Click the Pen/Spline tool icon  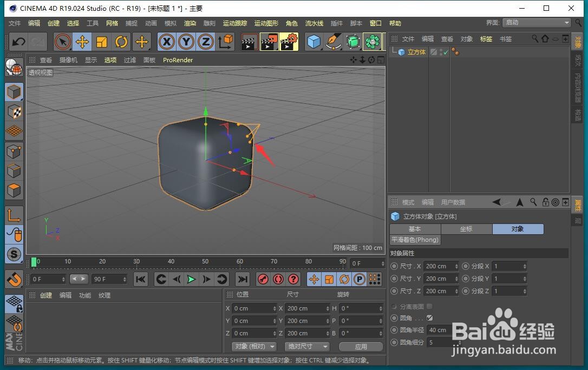[332, 42]
